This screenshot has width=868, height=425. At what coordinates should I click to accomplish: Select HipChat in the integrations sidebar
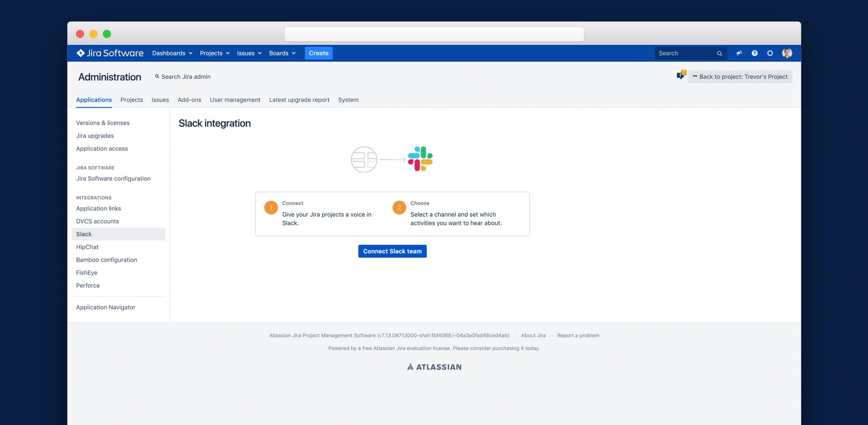(x=87, y=247)
